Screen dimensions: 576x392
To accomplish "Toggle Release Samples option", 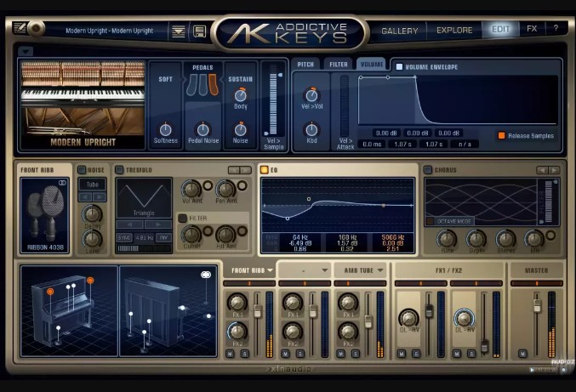I will coord(501,135).
